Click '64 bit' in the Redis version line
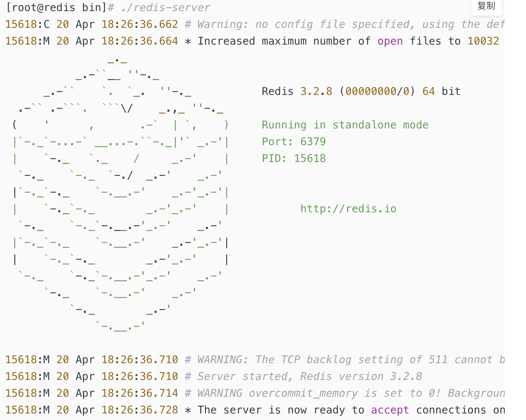The width and height of the screenshot is (526, 420). tap(441, 91)
